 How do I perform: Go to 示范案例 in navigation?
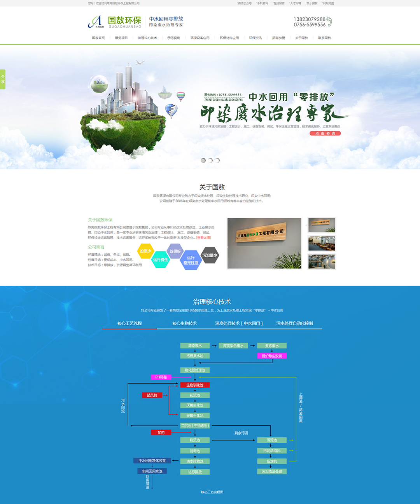(174, 38)
